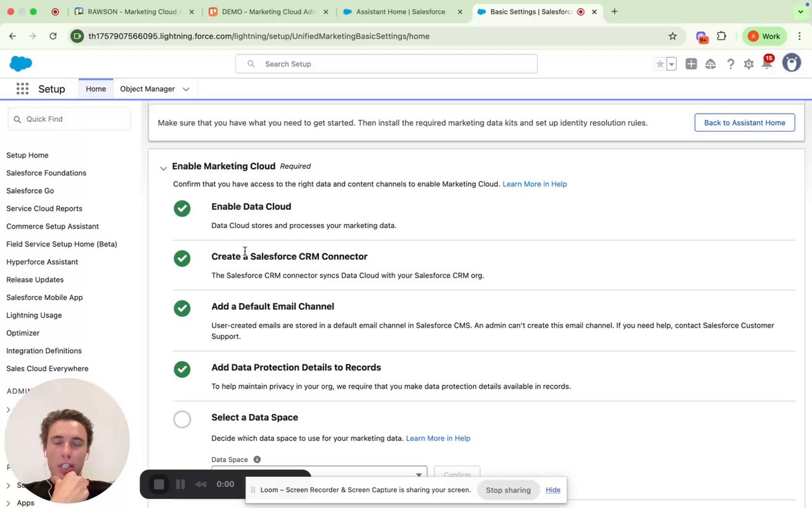Open the Chrome Work profile button
This screenshot has width=812, height=508.
tap(765, 36)
